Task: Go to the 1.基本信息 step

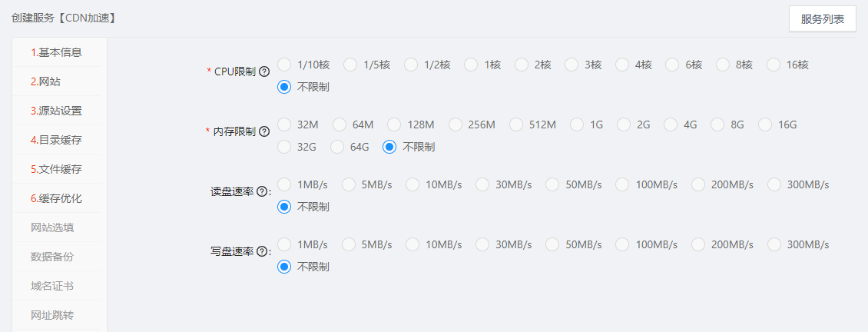Action: coord(56,52)
